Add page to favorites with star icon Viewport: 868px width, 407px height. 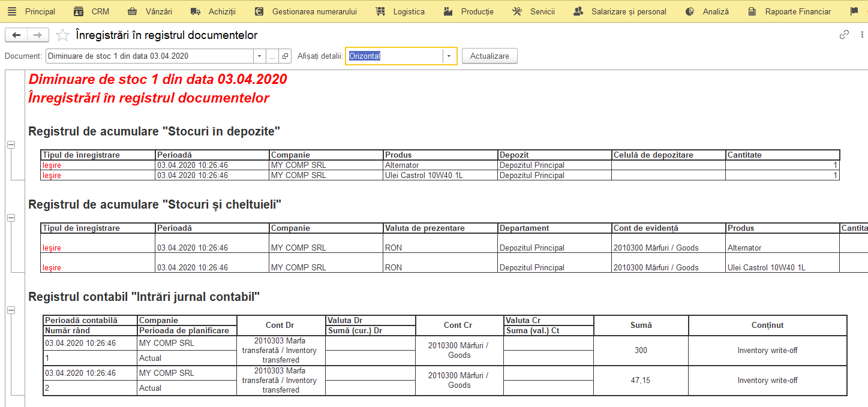tap(62, 35)
